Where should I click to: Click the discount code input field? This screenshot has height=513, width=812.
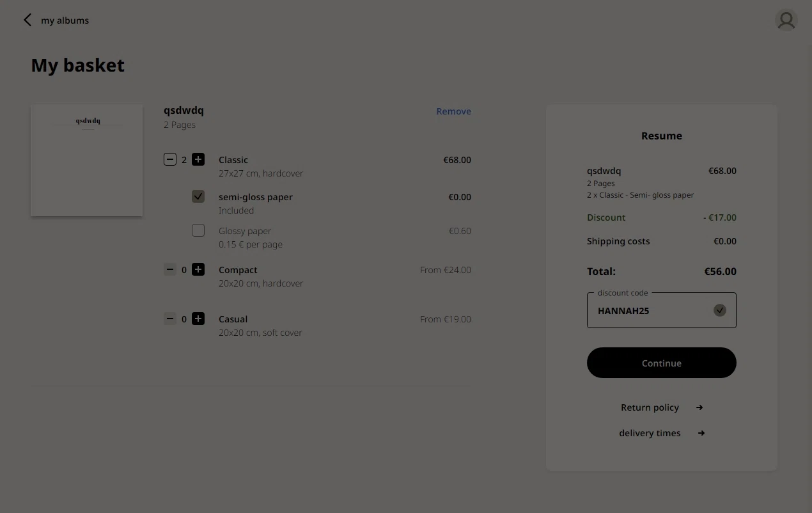click(649, 311)
